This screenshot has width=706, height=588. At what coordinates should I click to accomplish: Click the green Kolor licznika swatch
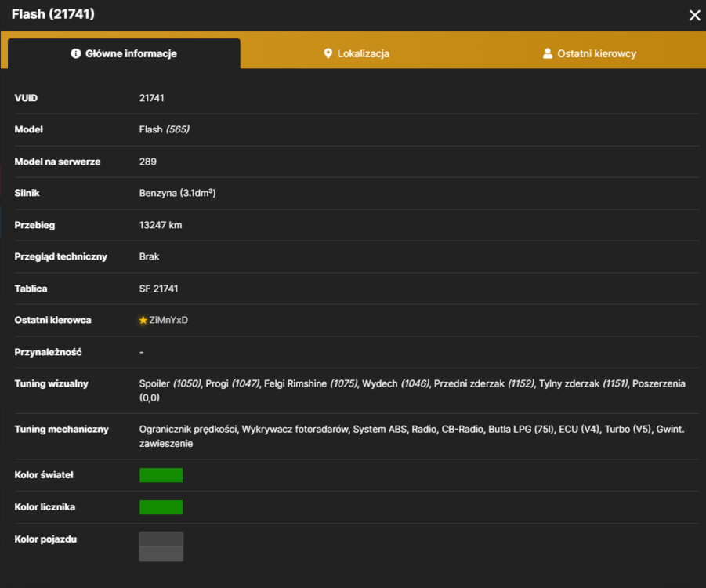tap(161, 507)
